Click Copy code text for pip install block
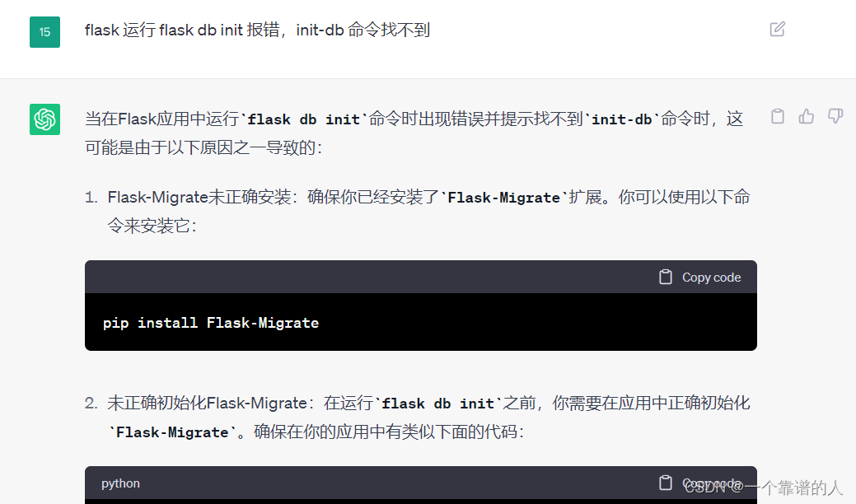This screenshot has width=856, height=504. 711,278
